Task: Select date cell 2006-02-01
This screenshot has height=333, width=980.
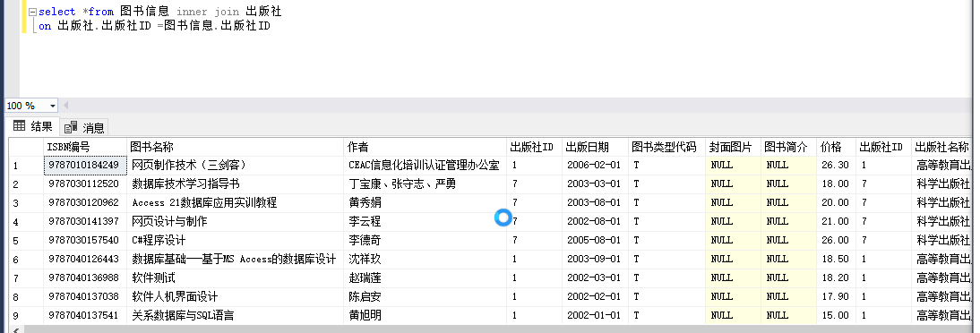Action: coord(595,166)
